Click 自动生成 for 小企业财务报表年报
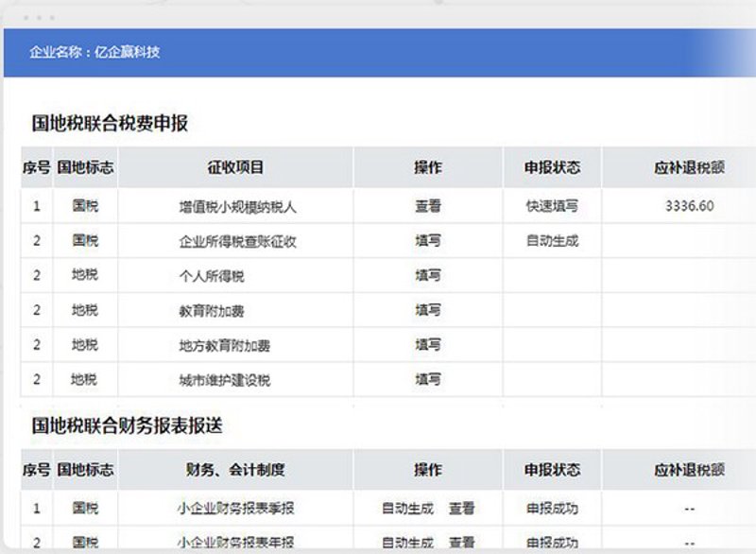 [x=408, y=543]
